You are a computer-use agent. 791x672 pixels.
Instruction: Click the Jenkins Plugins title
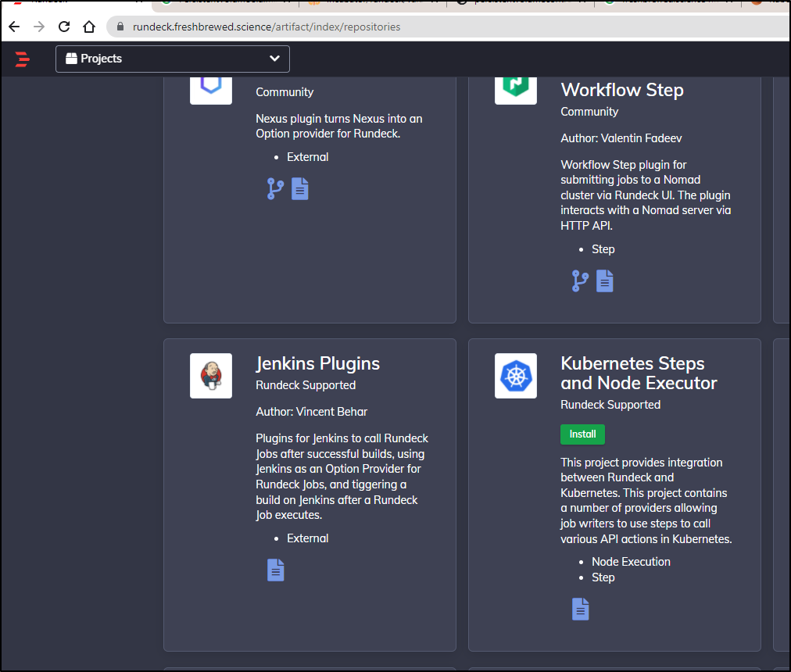pos(318,364)
